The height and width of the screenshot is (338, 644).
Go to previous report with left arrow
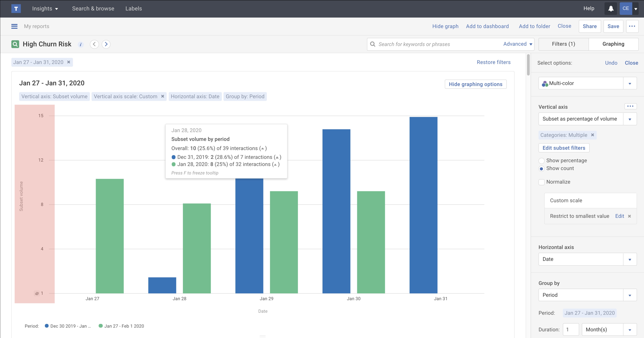[x=94, y=44]
